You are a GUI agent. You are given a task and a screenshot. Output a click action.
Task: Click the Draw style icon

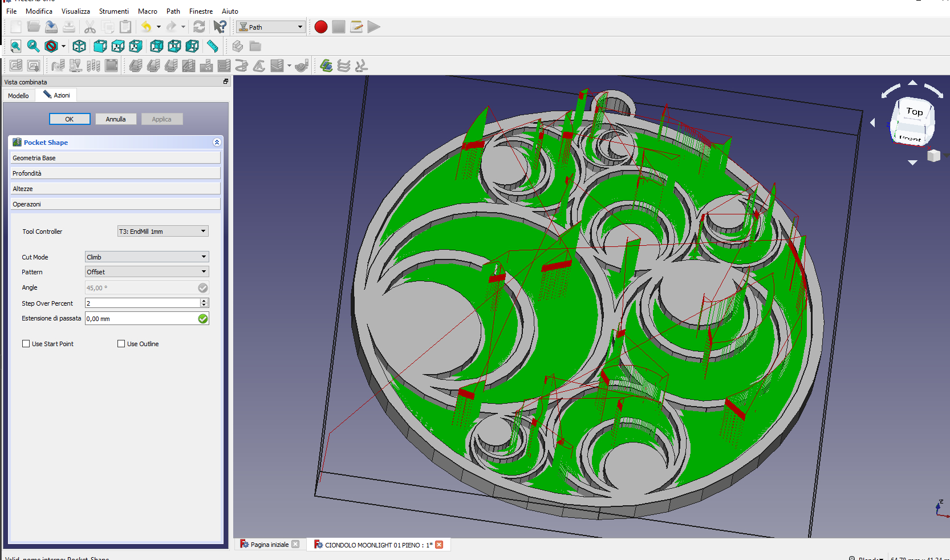[51, 46]
